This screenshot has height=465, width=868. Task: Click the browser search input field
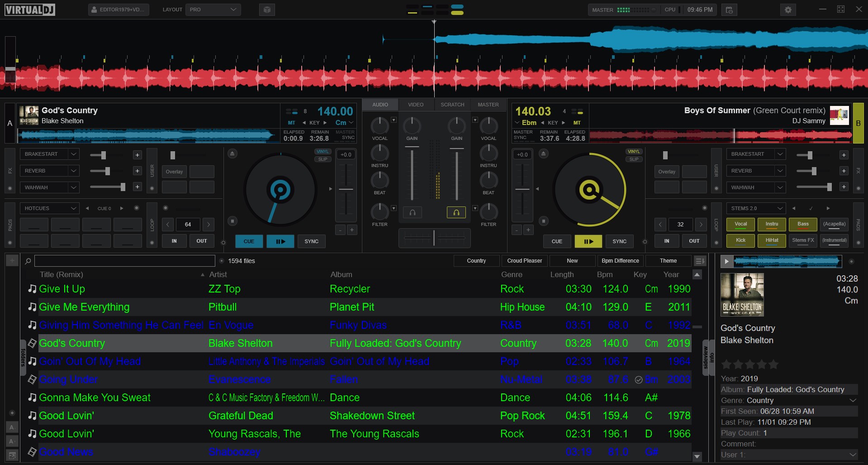click(x=124, y=261)
